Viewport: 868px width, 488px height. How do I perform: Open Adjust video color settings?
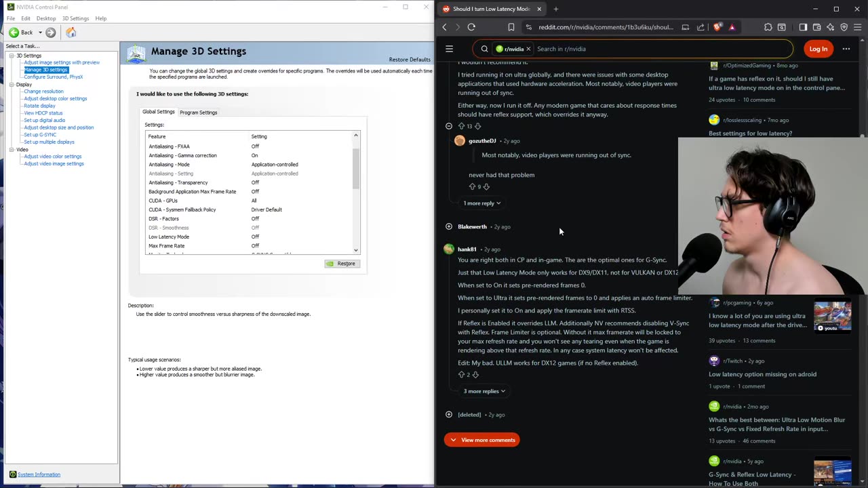point(53,157)
